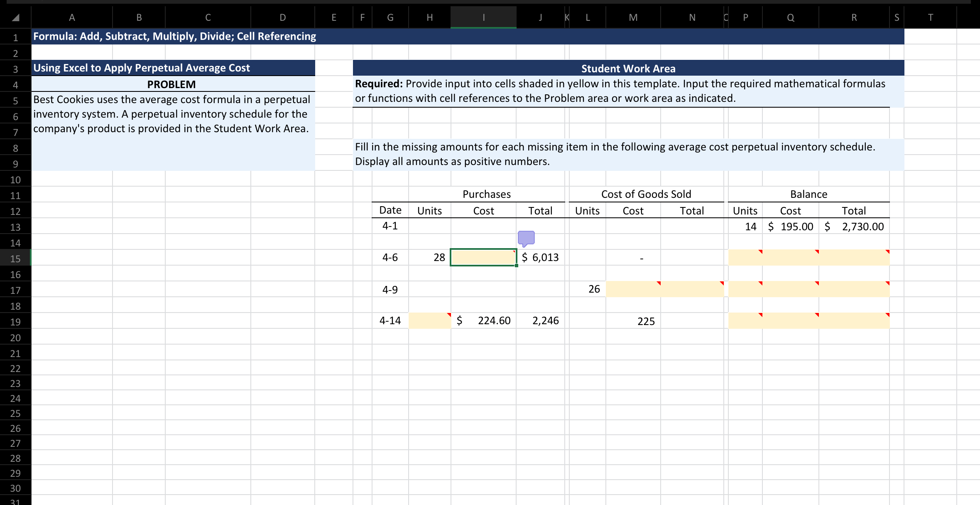The width and height of the screenshot is (980, 505).
Task: Select yellow COGS Total cell for 4-9
Action: pyautogui.click(x=692, y=289)
